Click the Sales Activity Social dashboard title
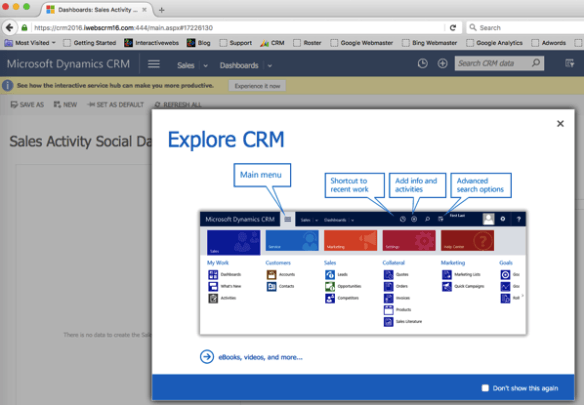The image size is (584, 405). tap(81, 142)
